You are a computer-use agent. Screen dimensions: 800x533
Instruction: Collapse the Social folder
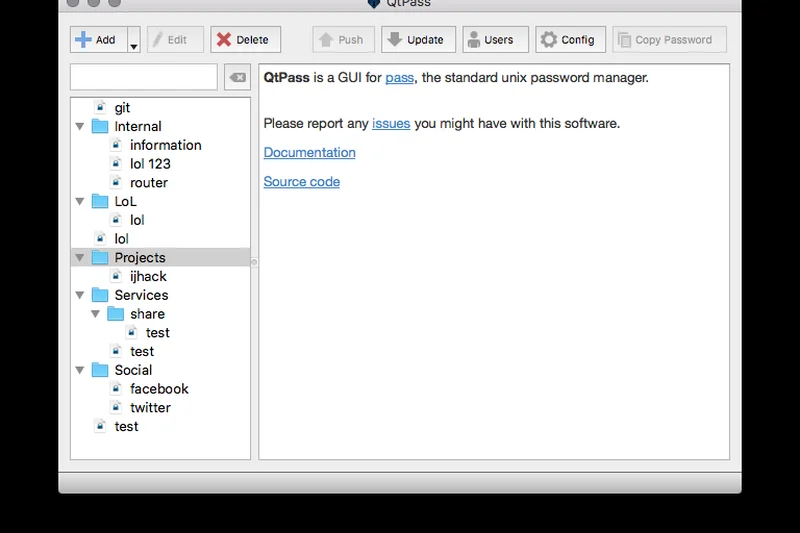80,371
